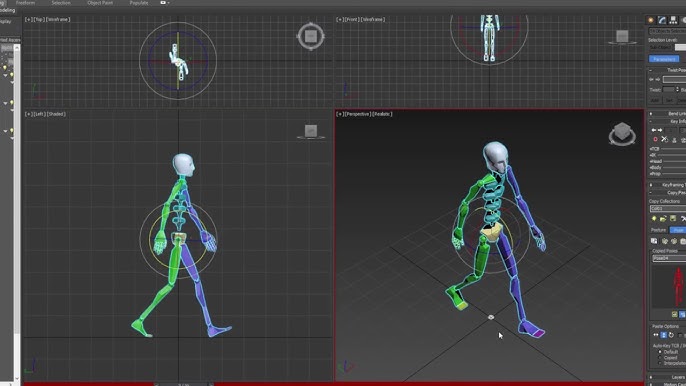Click the Sub-Object selection level button
The image size is (686, 386).
(660, 47)
